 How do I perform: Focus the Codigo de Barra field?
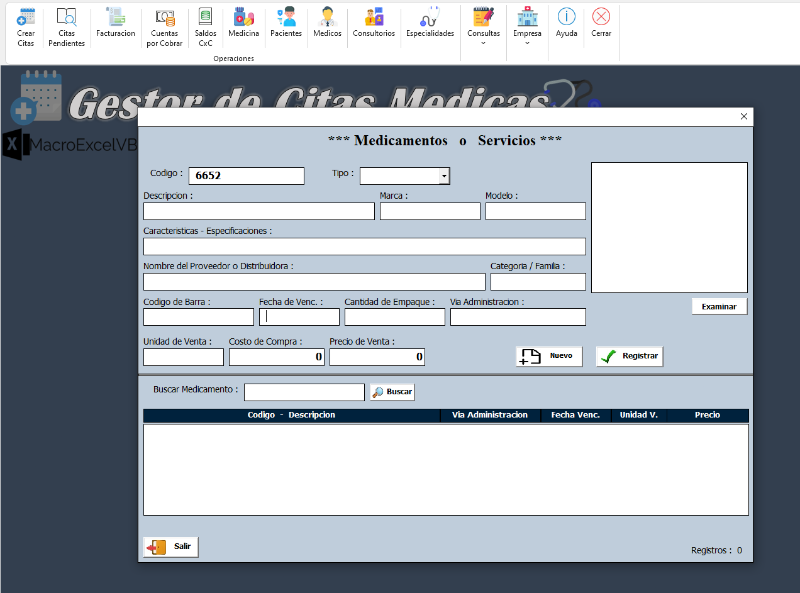pos(198,317)
